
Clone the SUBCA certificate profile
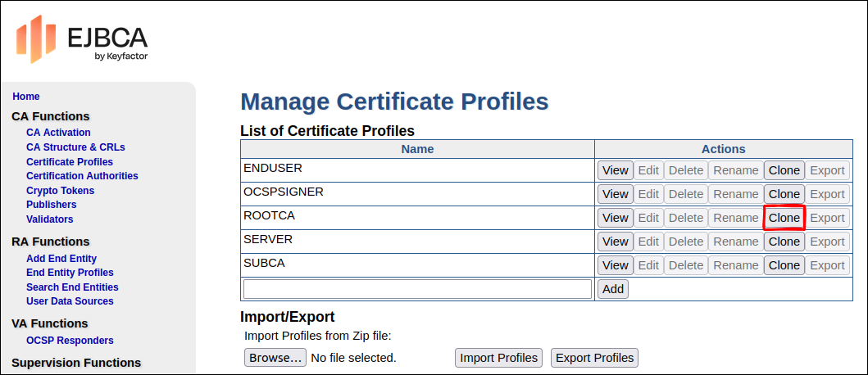coord(784,265)
